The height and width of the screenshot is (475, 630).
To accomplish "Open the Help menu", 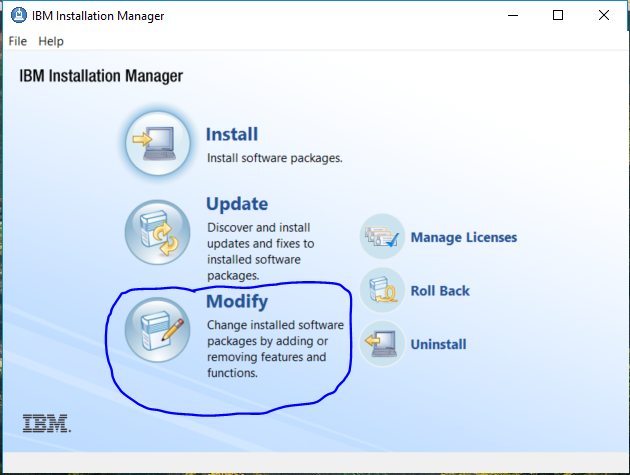I will pyautogui.click(x=51, y=41).
